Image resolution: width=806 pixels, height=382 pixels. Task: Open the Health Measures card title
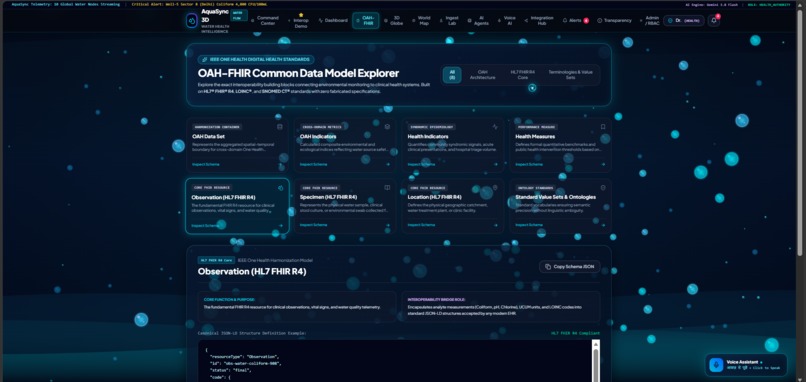click(x=535, y=137)
